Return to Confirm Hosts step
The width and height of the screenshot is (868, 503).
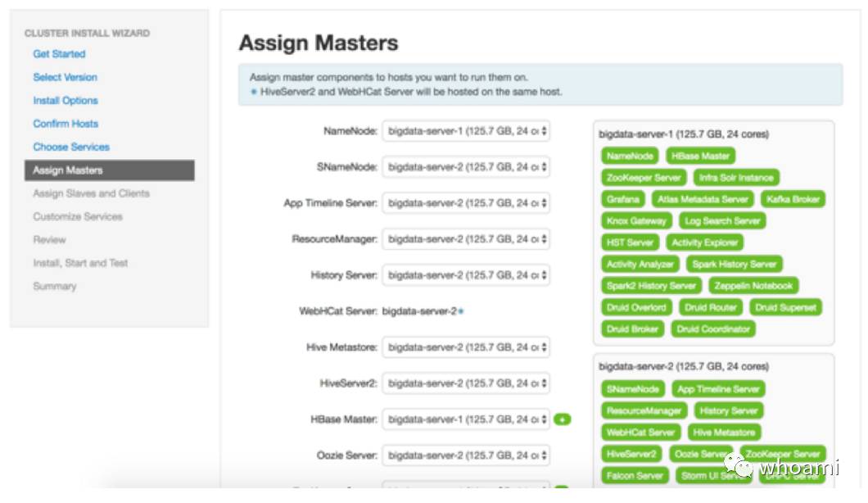[66, 124]
